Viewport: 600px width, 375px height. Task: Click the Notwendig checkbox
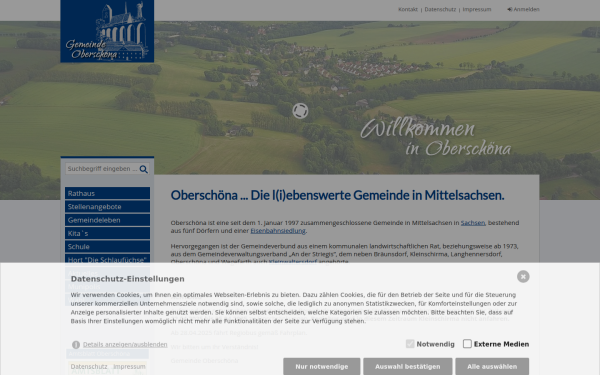coord(410,344)
